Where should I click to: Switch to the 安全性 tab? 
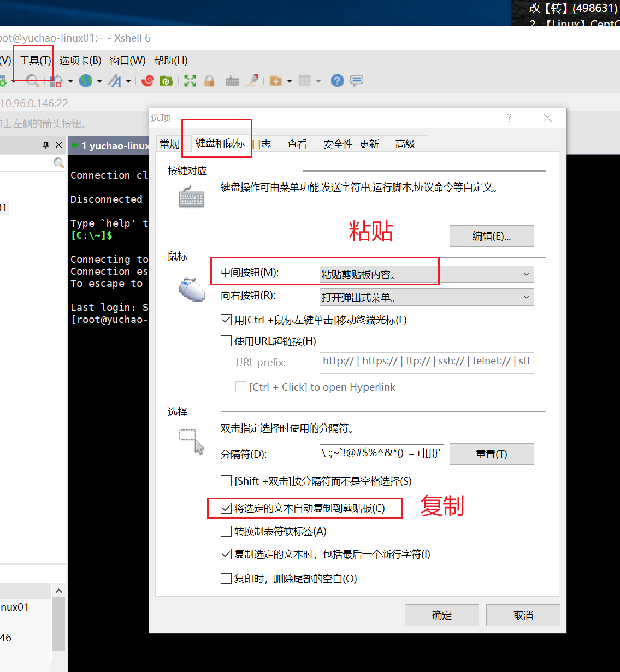[338, 144]
